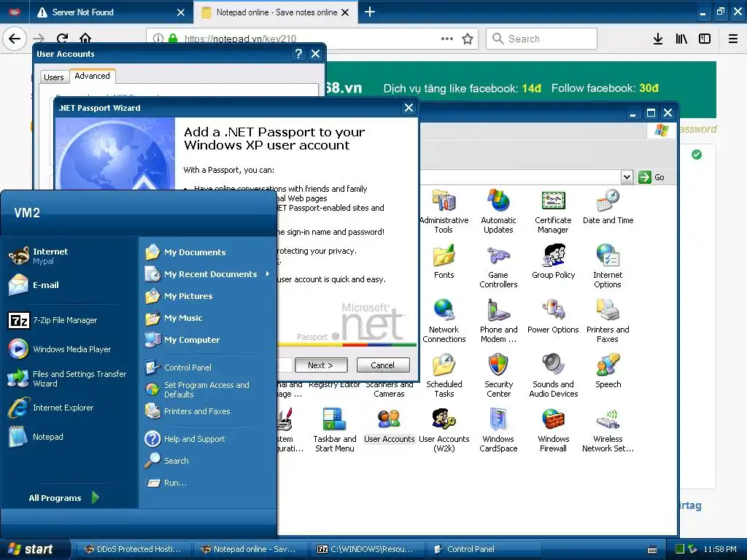The image size is (747, 560).
Task: Open Date and Time icon
Action: (608, 207)
